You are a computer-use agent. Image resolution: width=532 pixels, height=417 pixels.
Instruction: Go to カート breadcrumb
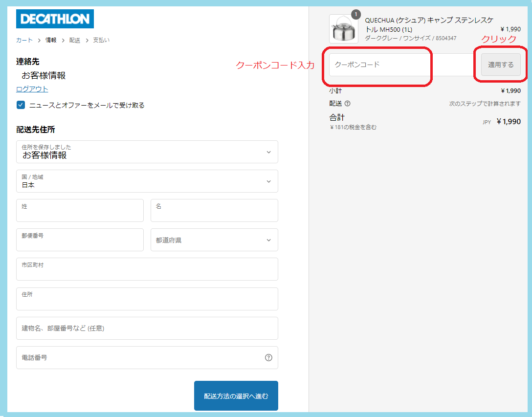click(x=24, y=40)
